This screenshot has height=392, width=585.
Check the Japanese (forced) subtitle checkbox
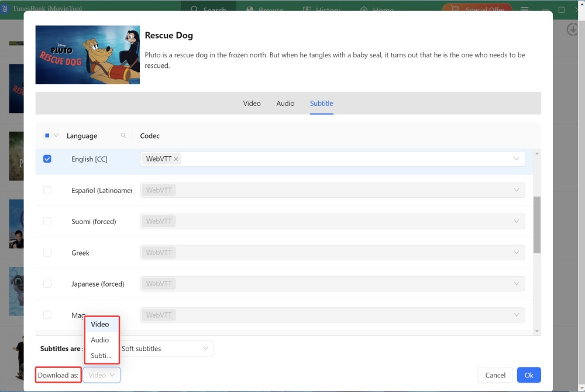pyautogui.click(x=47, y=284)
